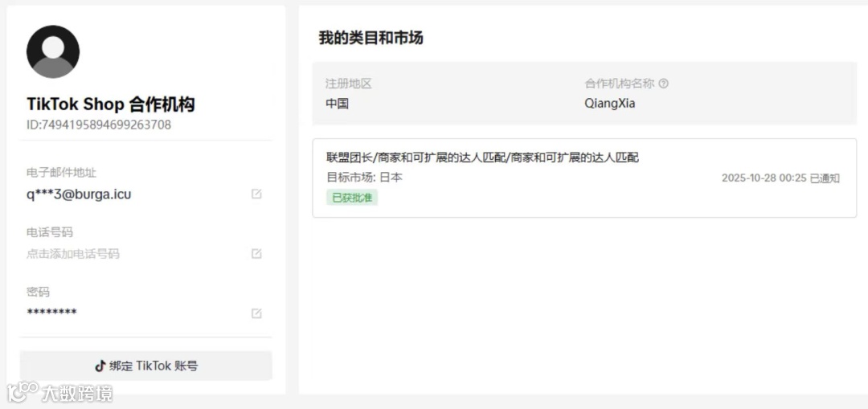Click the phone number edit pencil icon
868x409 pixels.
point(256,253)
